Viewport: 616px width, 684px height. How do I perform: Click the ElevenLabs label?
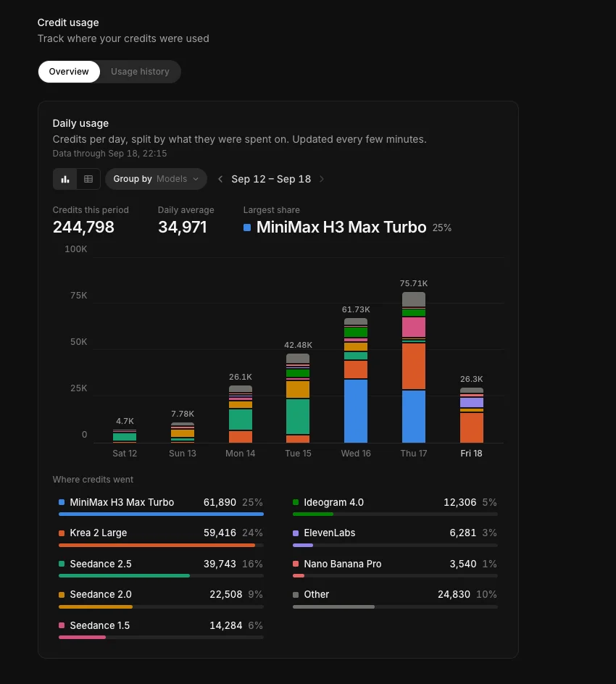click(329, 533)
